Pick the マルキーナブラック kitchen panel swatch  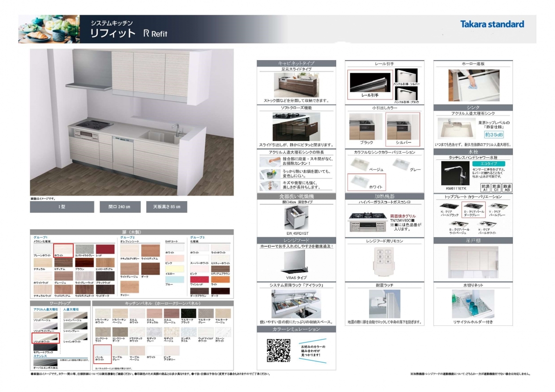(x=188, y=313)
